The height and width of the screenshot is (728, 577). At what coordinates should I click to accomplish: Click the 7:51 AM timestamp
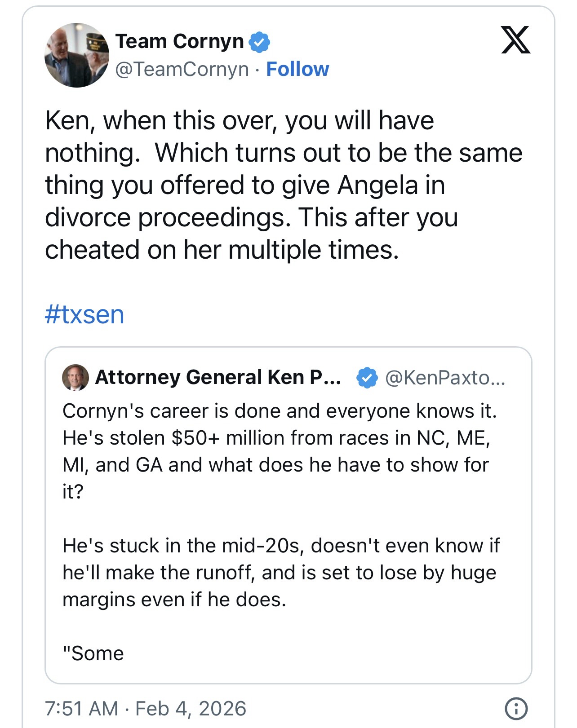81,708
